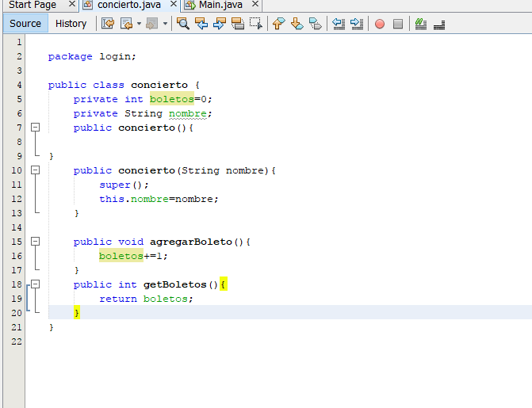Screen dimensions: 532x408
Task: Click the Shift Line Right icon
Action: point(357,24)
